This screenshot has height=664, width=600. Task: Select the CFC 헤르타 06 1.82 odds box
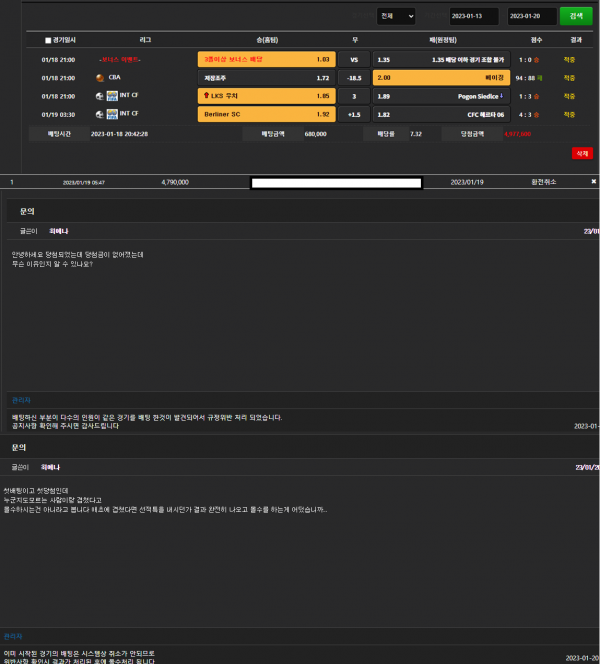[441, 114]
